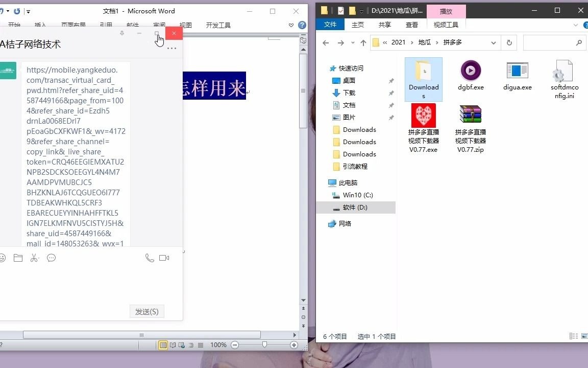Open the 开发工具 ribbon tab in Word
Image resolution: width=588 pixels, height=368 pixels.
tap(218, 25)
